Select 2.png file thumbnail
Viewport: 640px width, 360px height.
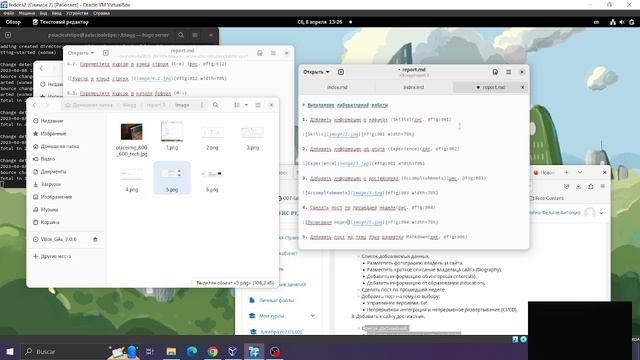[212, 132]
